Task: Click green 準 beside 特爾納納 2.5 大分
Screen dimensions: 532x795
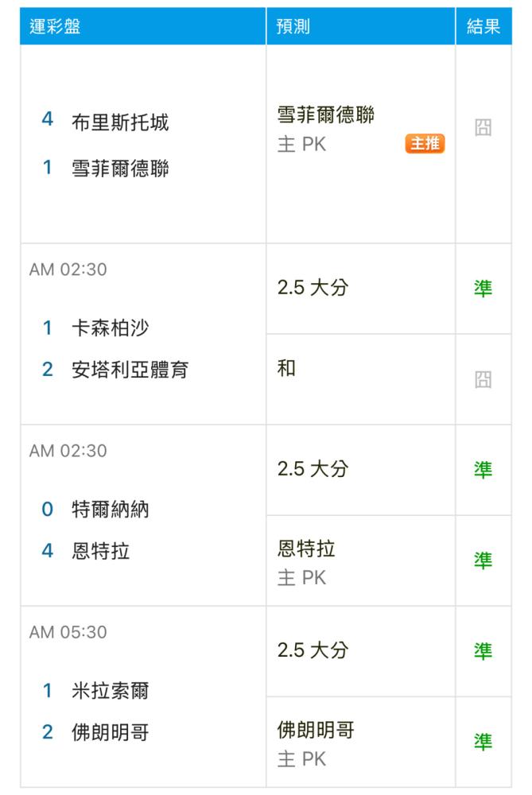Action: pyautogui.click(x=483, y=470)
